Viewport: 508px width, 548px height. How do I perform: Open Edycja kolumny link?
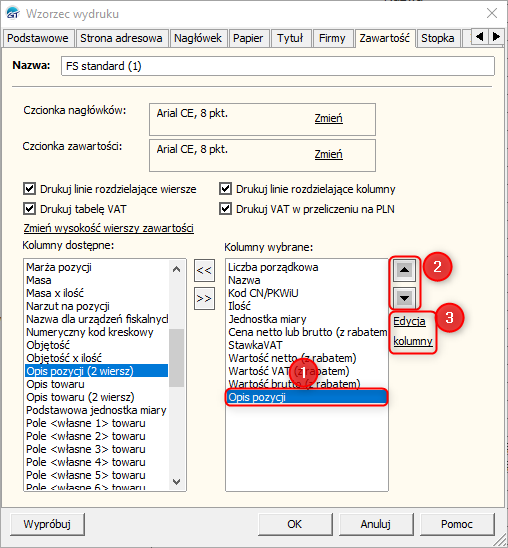pyautogui.click(x=413, y=331)
